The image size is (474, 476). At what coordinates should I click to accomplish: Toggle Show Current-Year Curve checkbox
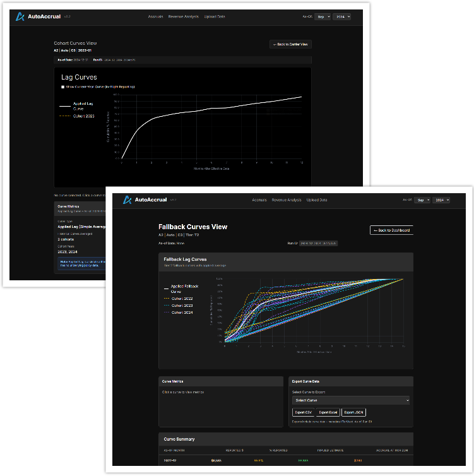tap(62, 86)
